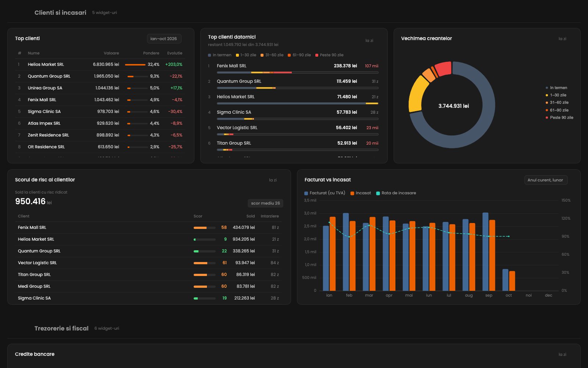Image resolution: width=588 pixels, height=368 pixels.
Task: Click the 238.378 lei amount in datornici
Action: [x=345, y=66]
